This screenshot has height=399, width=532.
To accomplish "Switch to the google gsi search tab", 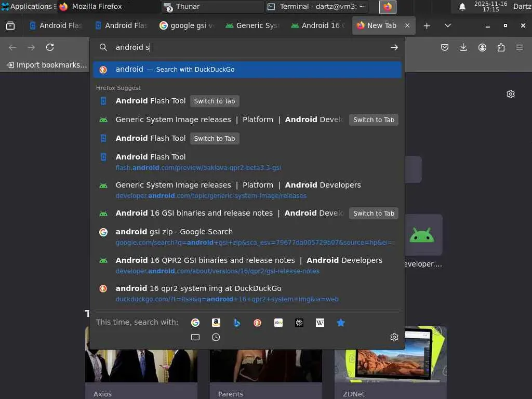I will pyautogui.click(x=187, y=25).
